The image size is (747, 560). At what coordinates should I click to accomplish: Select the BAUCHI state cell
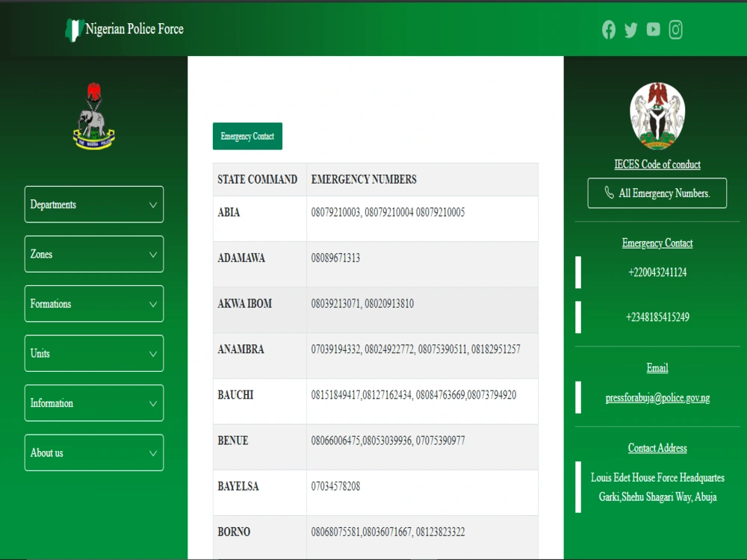(260, 402)
